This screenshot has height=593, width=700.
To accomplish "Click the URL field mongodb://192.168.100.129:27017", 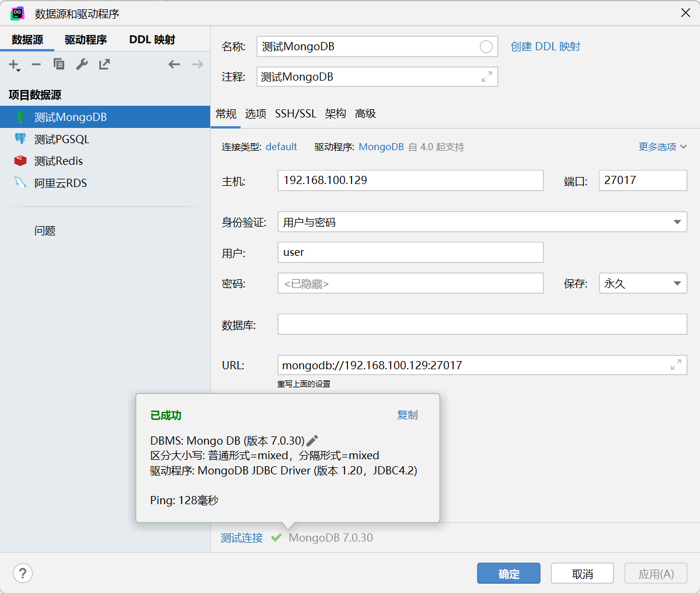I will point(482,365).
